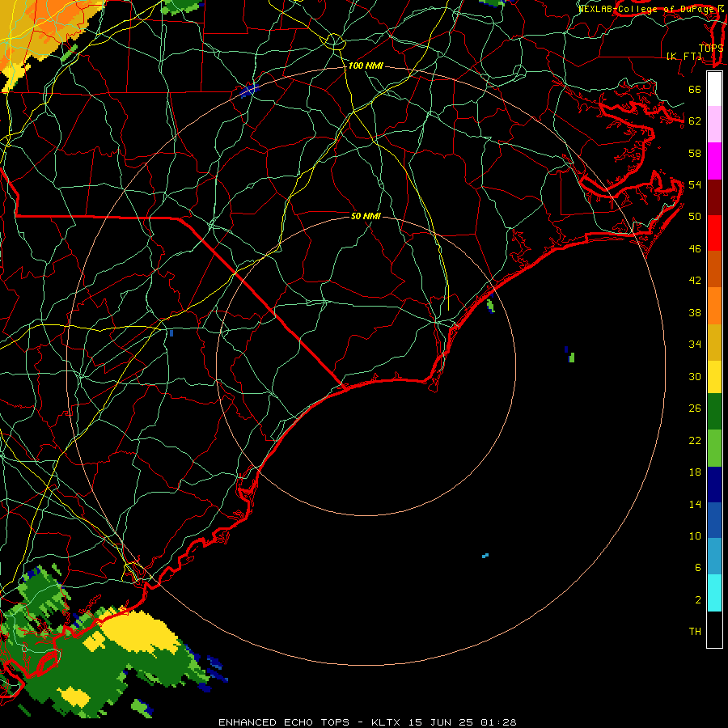Click the light blue swatch between 10 and 6
This screenshot has width=728, height=728.
(x=714, y=557)
